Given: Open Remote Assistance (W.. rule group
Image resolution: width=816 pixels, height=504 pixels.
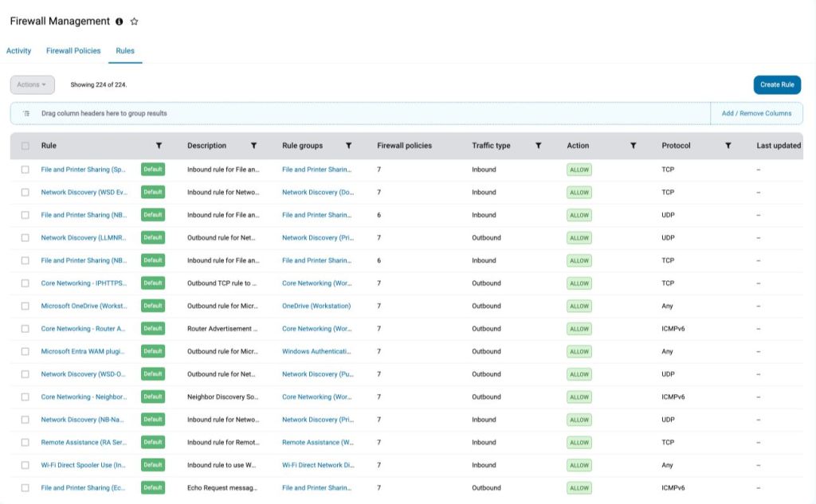Looking at the screenshot, I should click(317, 442).
